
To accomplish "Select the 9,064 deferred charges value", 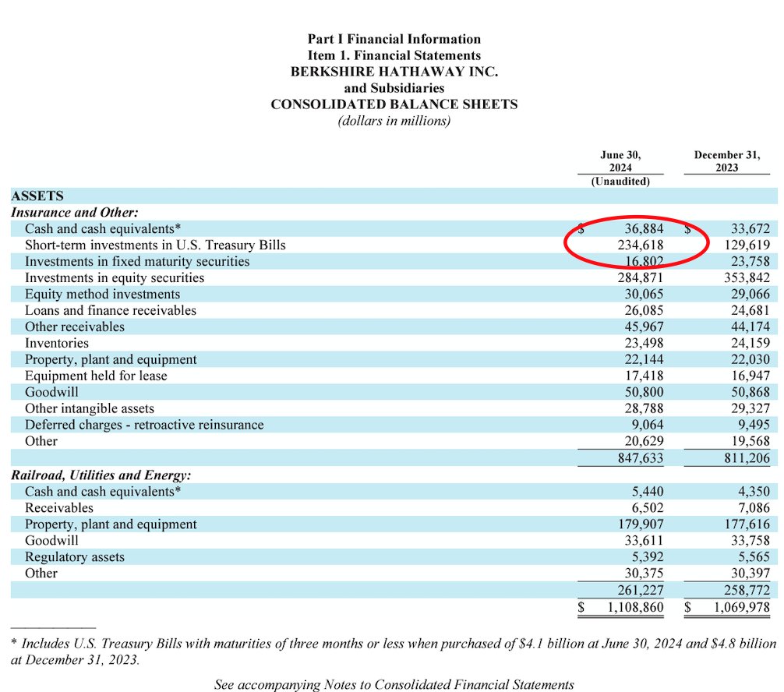I will 648,425.
